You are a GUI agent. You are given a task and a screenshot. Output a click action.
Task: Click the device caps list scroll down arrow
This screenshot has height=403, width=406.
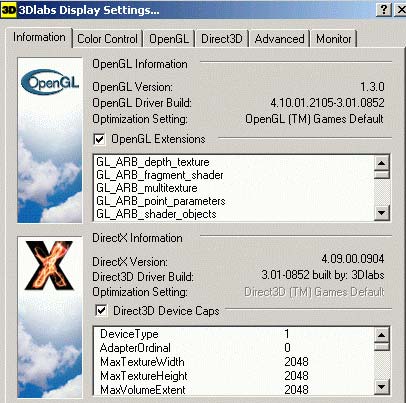pyautogui.click(x=382, y=387)
